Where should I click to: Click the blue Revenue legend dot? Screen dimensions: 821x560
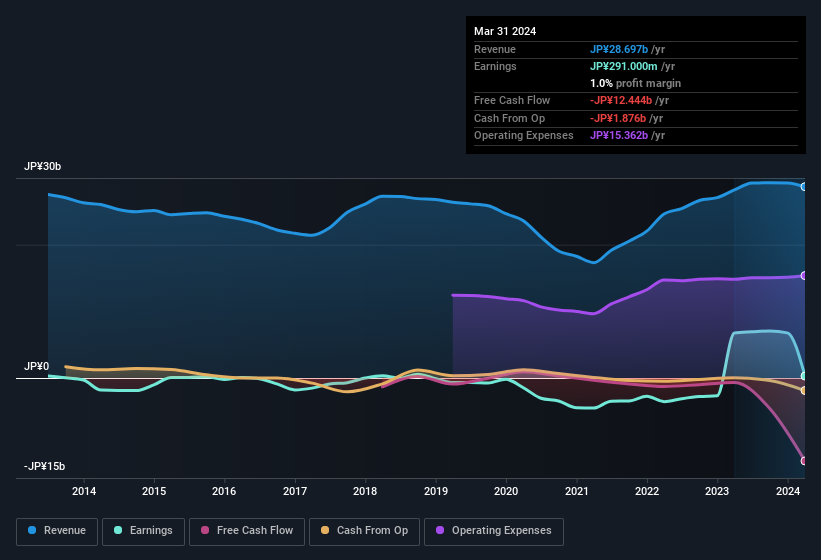(x=33, y=531)
